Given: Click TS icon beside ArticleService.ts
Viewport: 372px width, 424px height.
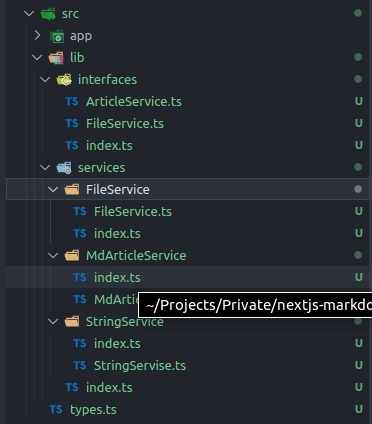Looking at the screenshot, I should [x=72, y=102].
